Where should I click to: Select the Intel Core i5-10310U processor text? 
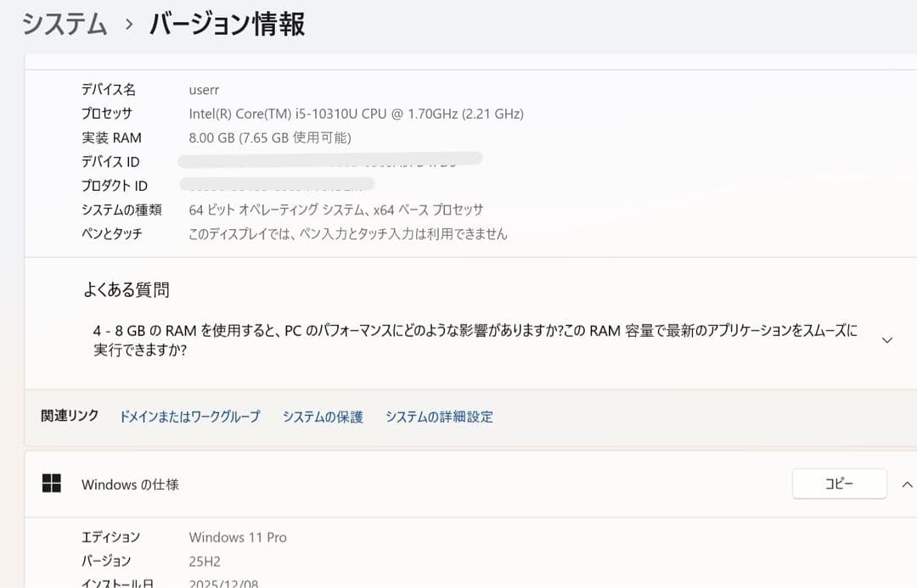click(x=356, y=114)
